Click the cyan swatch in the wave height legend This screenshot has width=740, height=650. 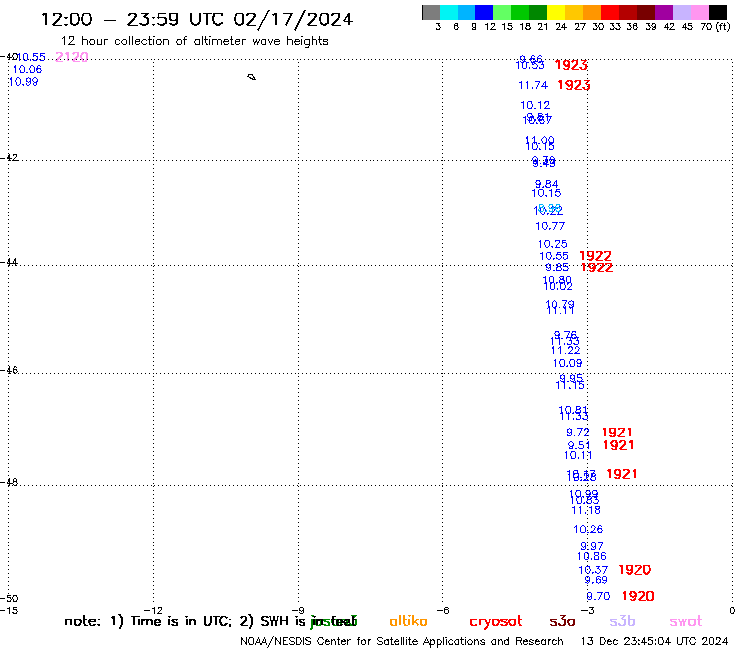pyautogui.click(x=449, y=12)
